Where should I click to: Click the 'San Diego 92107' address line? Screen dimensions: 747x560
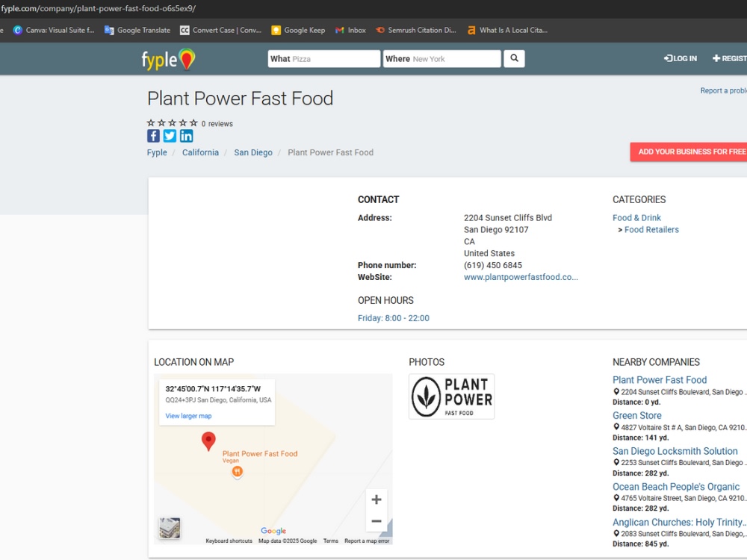496,229
